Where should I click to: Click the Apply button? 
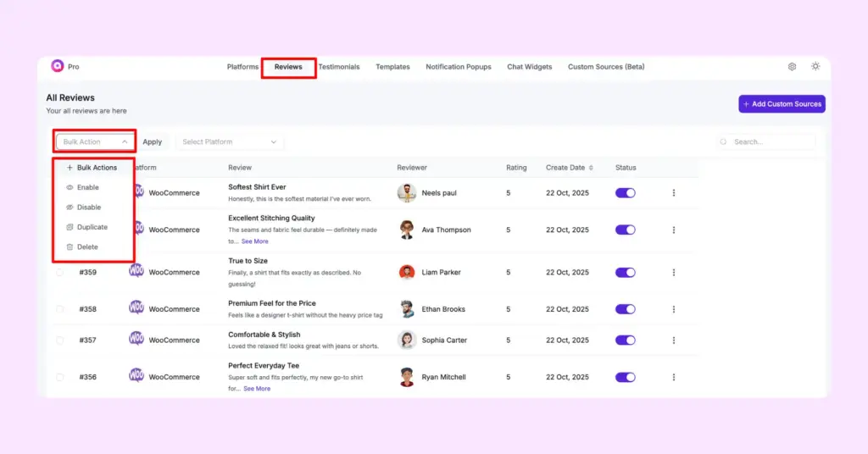[x=153, y=142]
